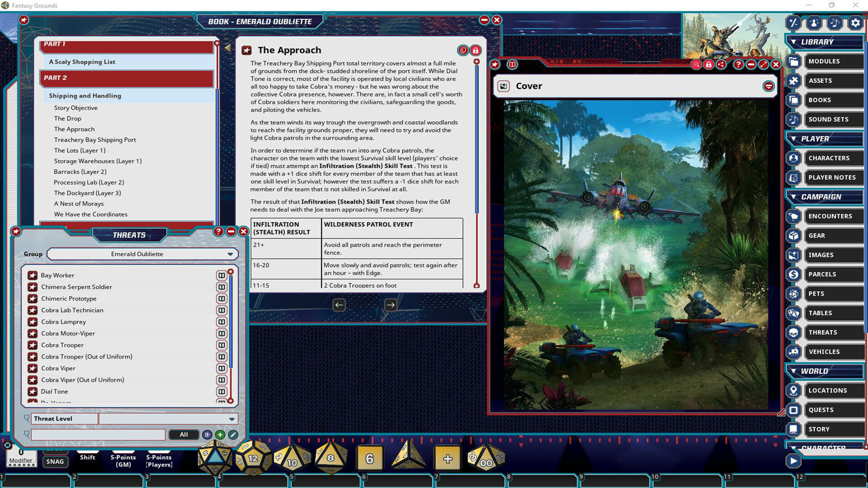Select the Shipping and Handling chapter entry
Image resolution: width=868 pixels, height=488 pixels.
(x=85, y=96)
